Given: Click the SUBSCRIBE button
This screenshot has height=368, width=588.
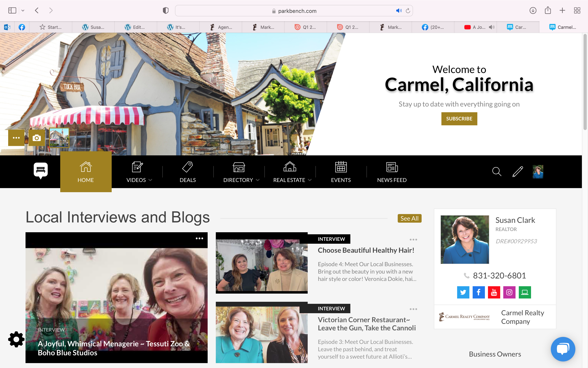Looking at the screenshot, I should 459,119.
